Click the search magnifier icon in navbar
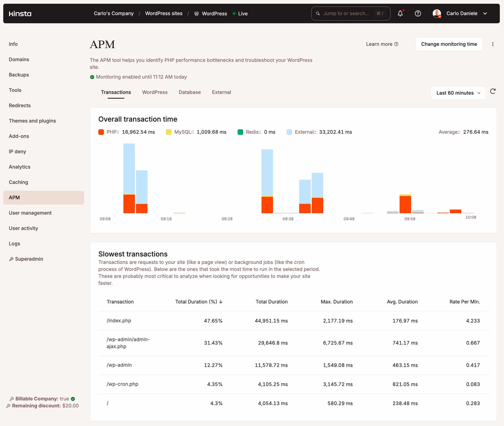The height and width of the screenshot is (426, 504). [318, 13]
